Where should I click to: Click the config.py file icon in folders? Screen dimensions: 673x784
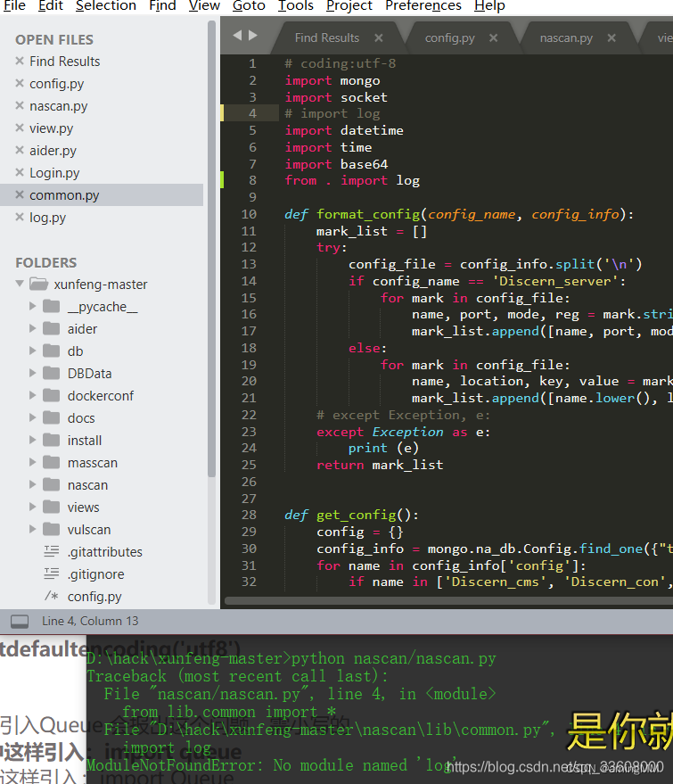tap(52, 596)
